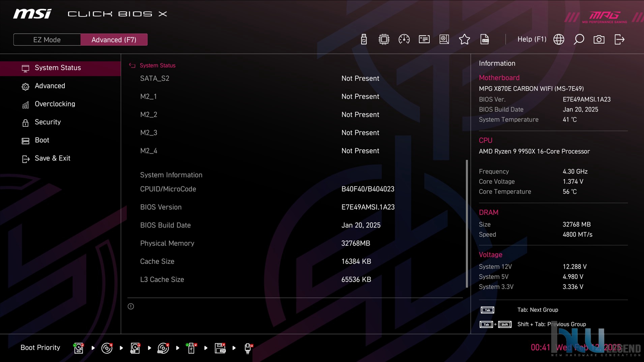Select the hard disk boot priority icon
Screen dimensions: 644x362
coord(79,348)
